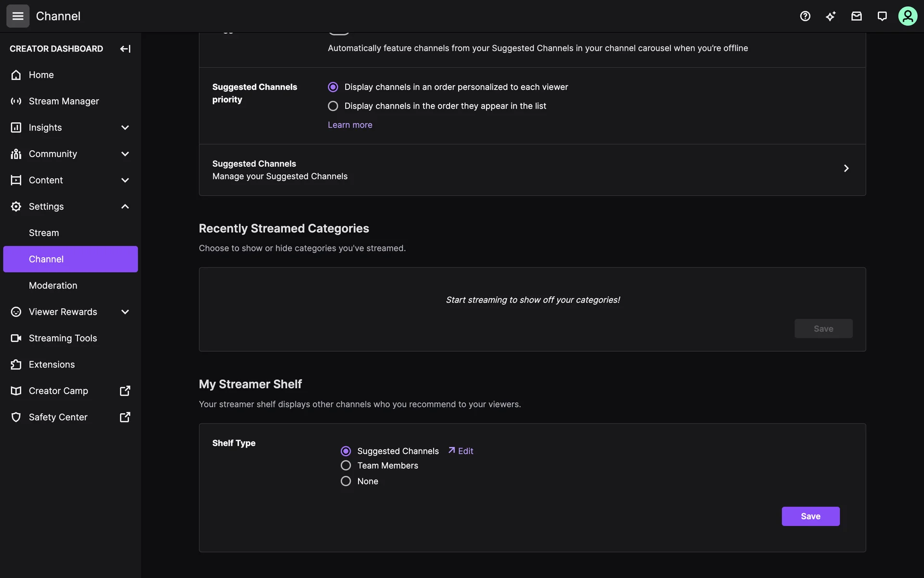Select personalized channel order option
The width and height of the screenshot is (924, 578).
[x=333, y=87]
